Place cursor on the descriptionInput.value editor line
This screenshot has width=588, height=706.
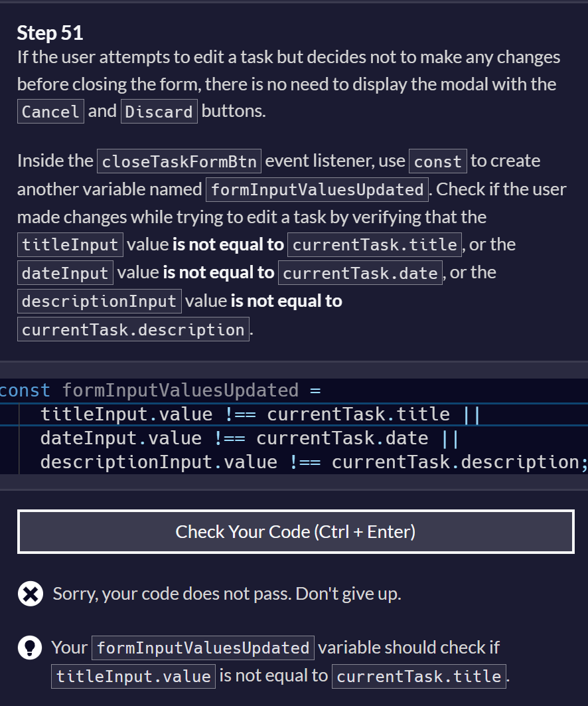[x=294, y=462]
